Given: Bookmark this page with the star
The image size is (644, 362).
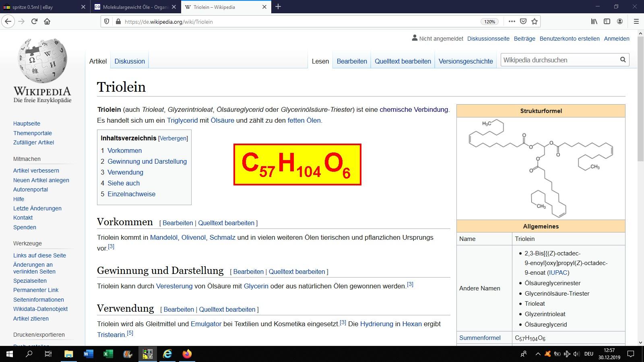Looking at the screenshot, I should pos(534,21).
